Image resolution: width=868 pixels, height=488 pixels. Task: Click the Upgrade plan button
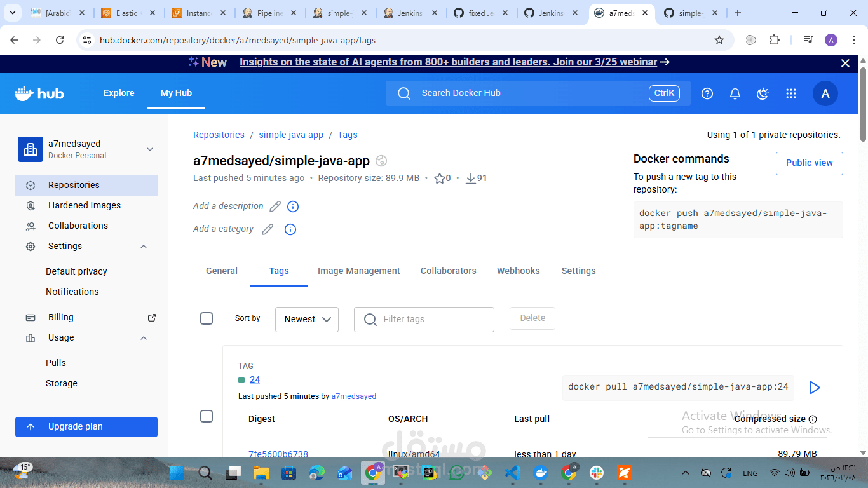click(x=86, y=427)
